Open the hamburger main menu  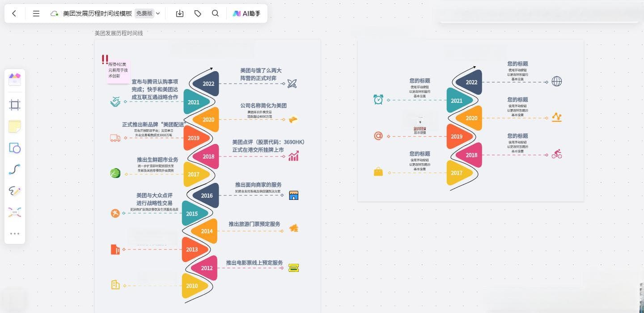tap(36, 13)
